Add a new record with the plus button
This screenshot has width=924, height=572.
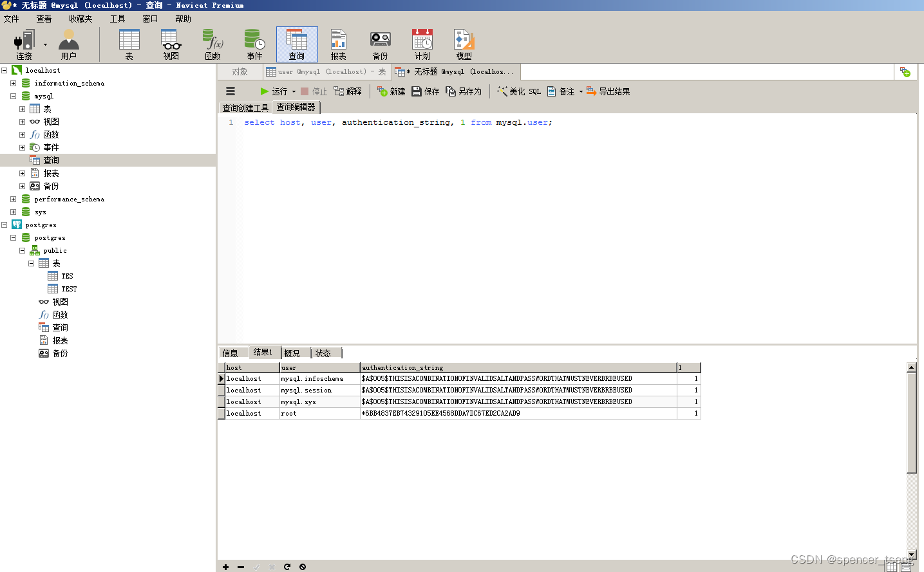(x=225, y=567)
